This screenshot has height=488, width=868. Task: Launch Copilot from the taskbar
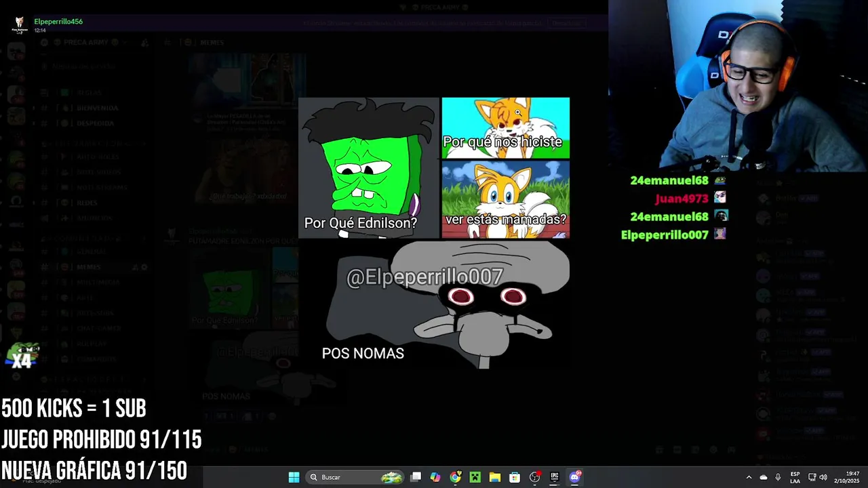point(435,477)
